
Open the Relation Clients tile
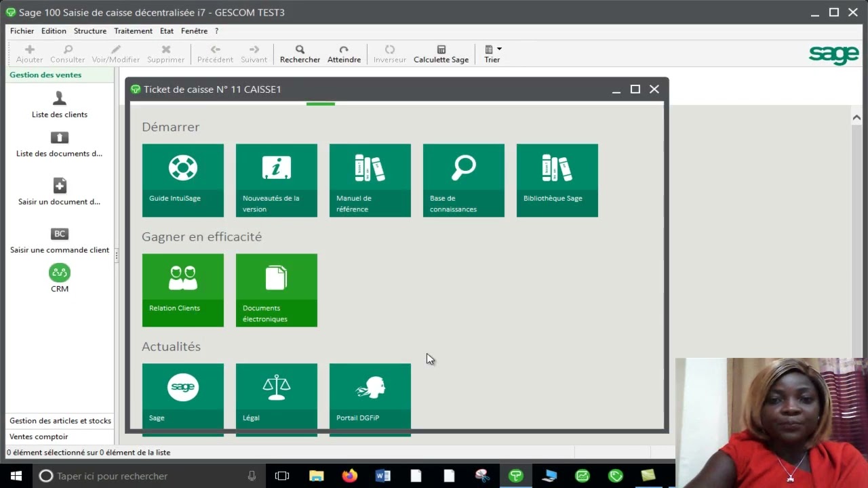pyautogui.click(x=183, y=290)
